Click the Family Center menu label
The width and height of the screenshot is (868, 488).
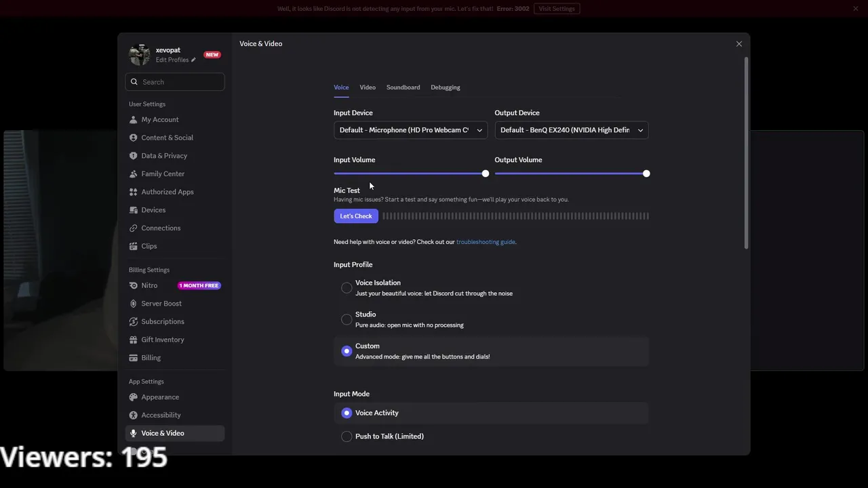[163, 174]
